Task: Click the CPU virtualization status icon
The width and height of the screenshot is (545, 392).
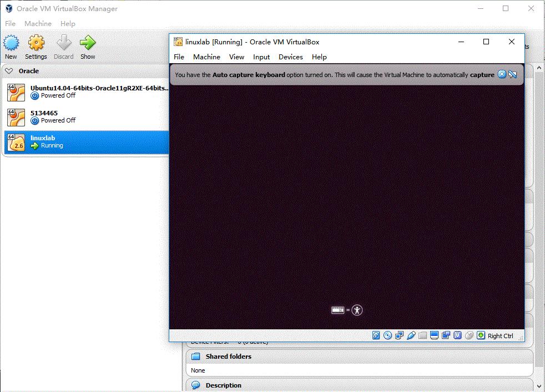Action: pyautogui.click(x=457, y=335)
